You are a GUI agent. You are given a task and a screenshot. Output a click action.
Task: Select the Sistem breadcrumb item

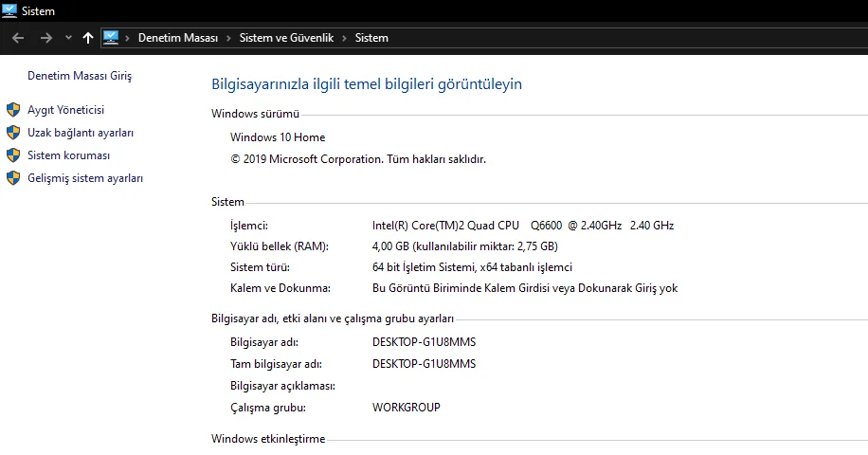tap(371, 38)
